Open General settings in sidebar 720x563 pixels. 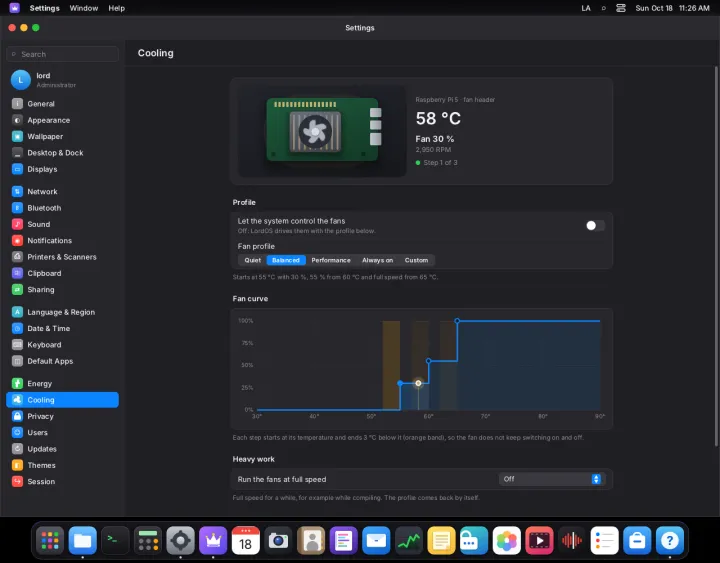(x=62, y=104)
